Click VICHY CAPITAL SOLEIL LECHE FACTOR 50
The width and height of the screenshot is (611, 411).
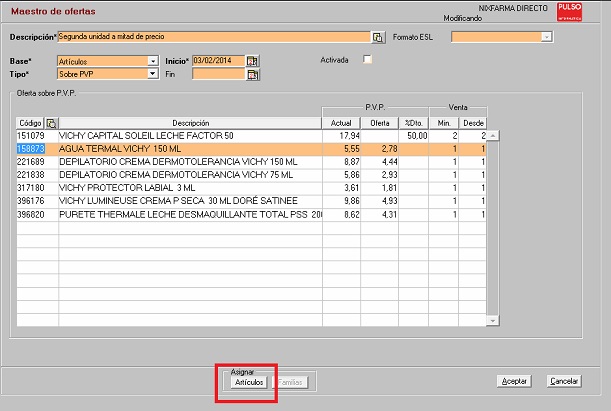coord(146,136)
